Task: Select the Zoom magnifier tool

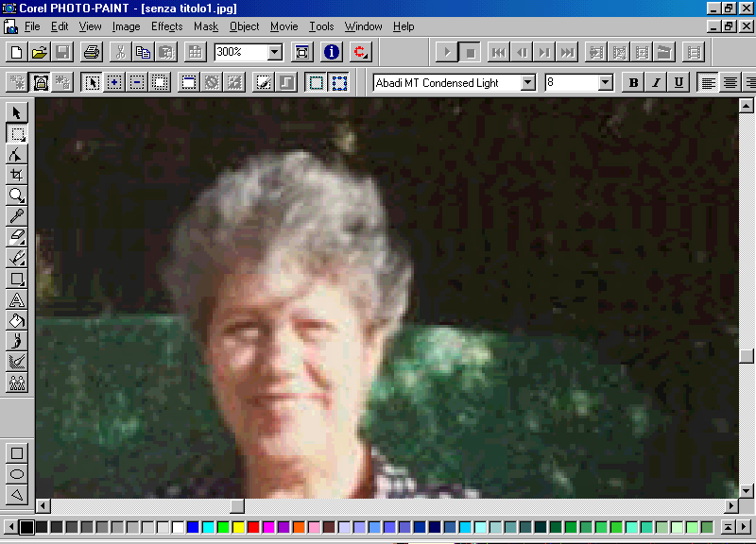Action: [x=17, y=195]
